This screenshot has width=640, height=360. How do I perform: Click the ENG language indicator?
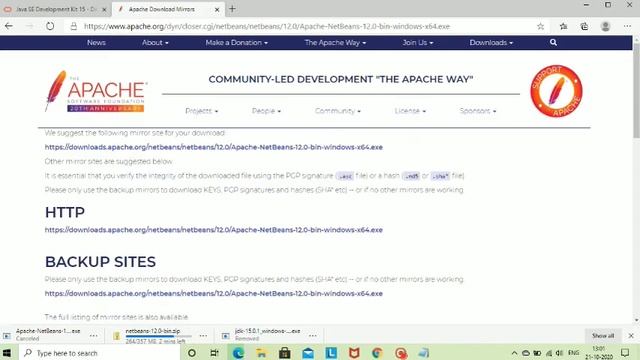tap(573, 353)
